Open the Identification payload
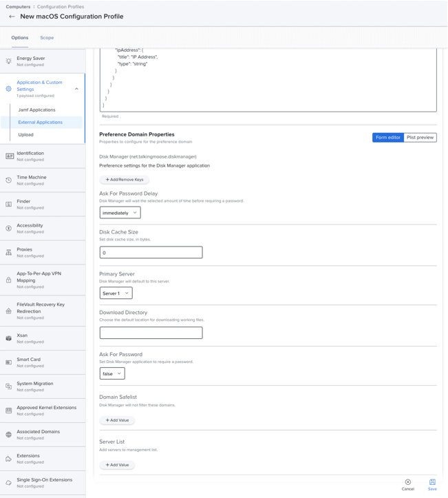Viewport: 448px width, 498px height. click(x=43, y=156)
